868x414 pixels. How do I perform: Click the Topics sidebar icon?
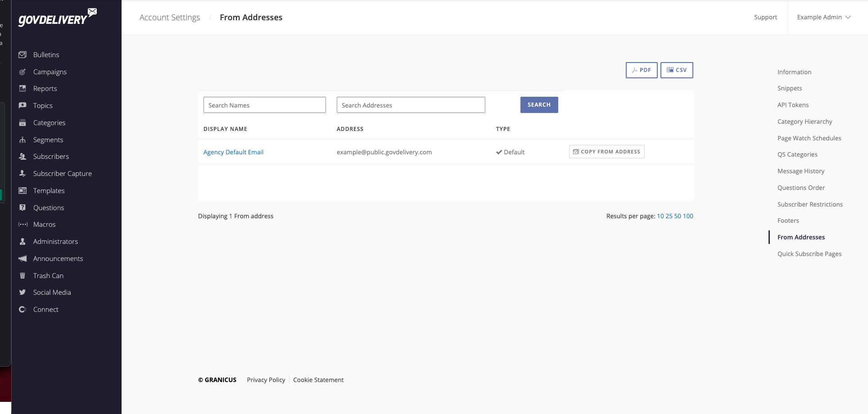pyautogui.click(x=23, y=105)
